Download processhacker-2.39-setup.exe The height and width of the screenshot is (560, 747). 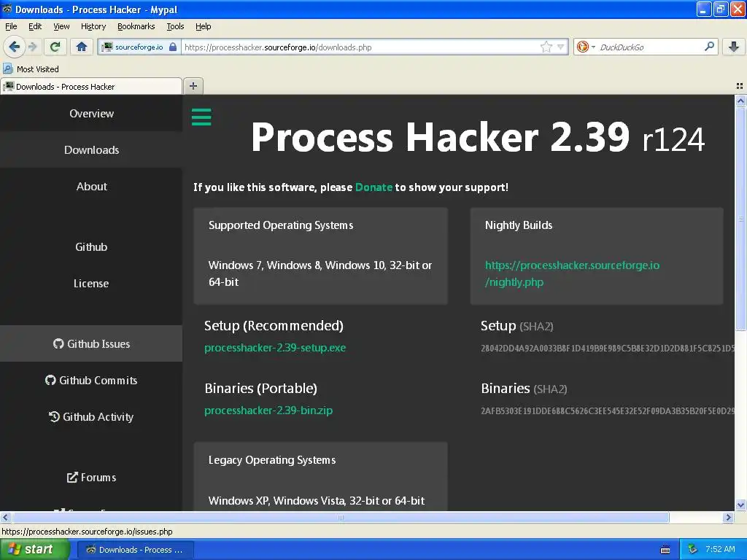(275, 348)
